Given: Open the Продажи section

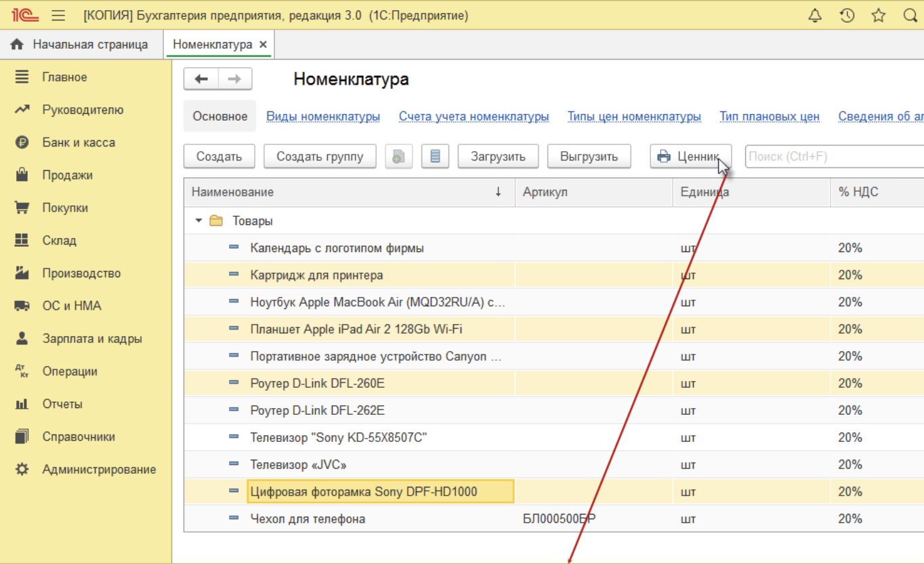Looking at the screenshot, I should click(67, 176).
